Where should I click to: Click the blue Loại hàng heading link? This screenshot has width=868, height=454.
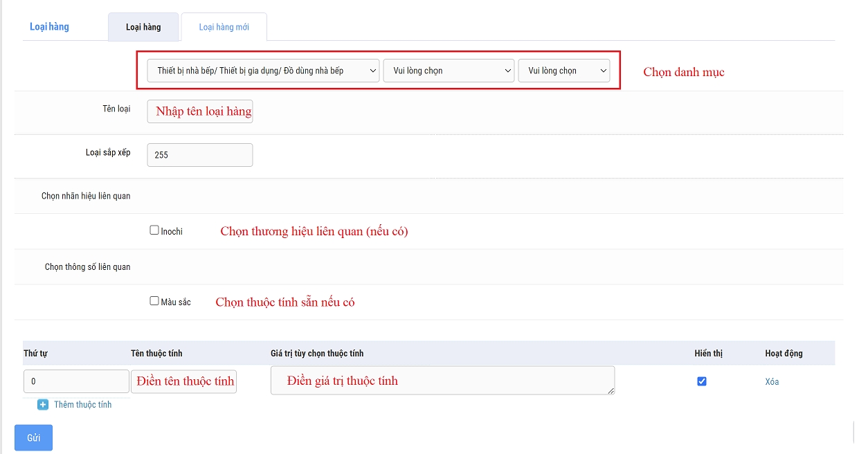click(49, 27)
